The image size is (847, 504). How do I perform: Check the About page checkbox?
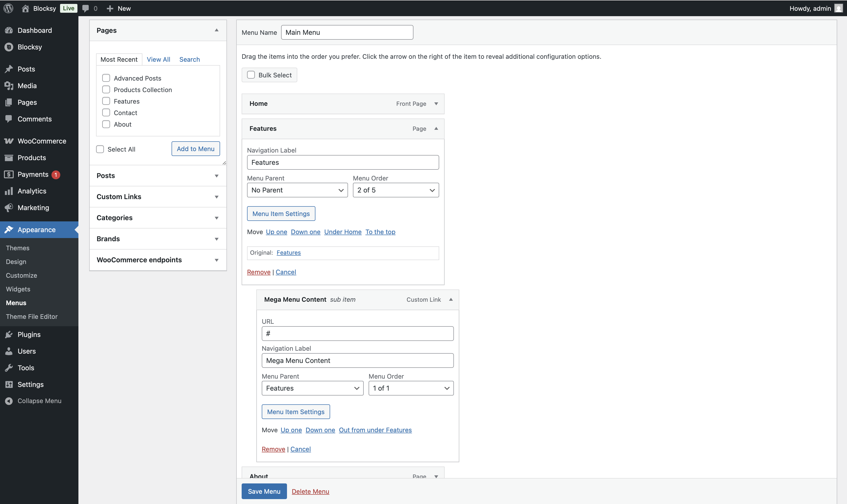tap(106, 124)
